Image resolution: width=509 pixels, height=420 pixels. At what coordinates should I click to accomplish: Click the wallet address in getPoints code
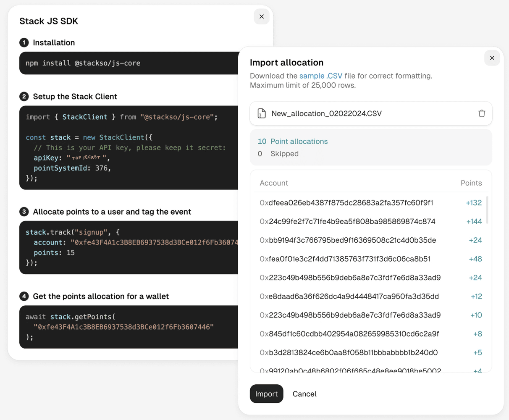click(x=123, y=327)
